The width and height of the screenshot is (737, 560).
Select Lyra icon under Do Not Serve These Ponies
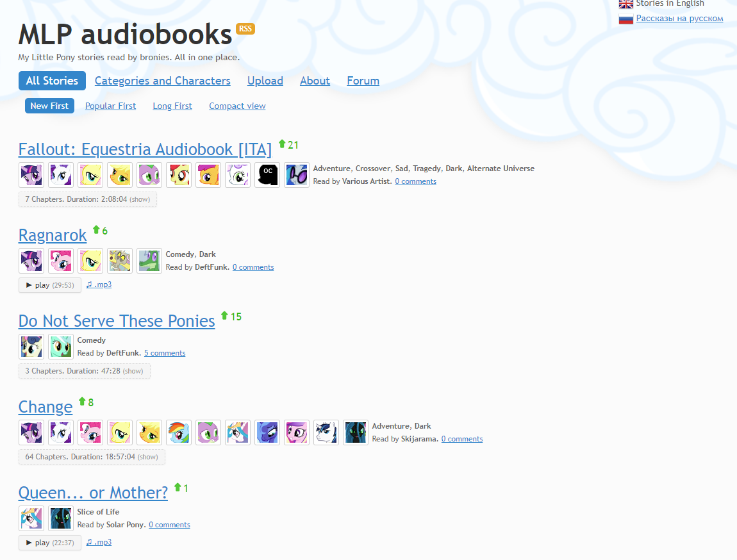tap(61, 347)
